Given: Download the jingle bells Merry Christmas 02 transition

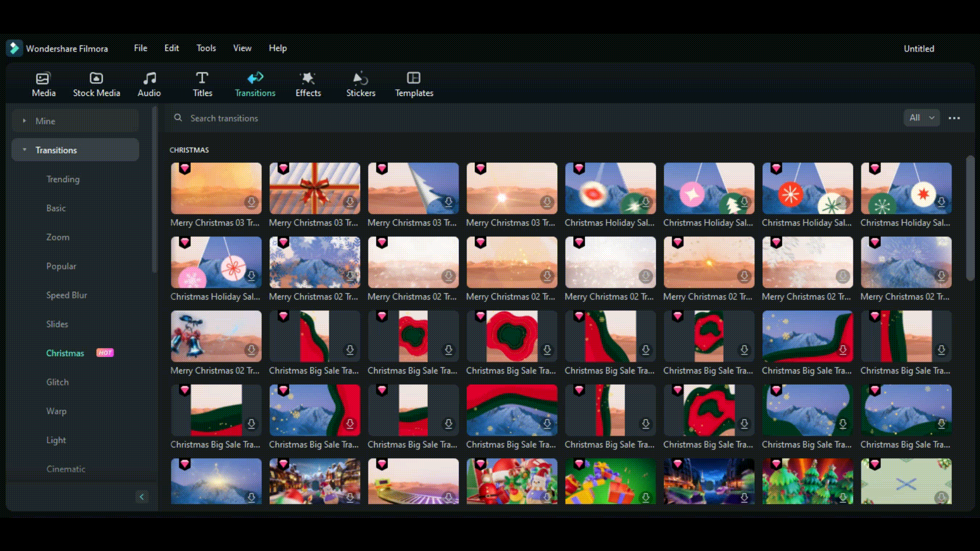Looking at the screenshot, I should coord(251,350).
